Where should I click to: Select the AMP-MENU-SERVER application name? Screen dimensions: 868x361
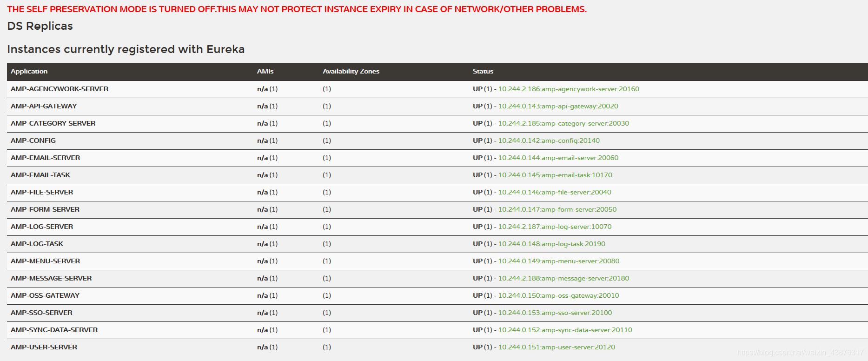[x=45, y=261]
